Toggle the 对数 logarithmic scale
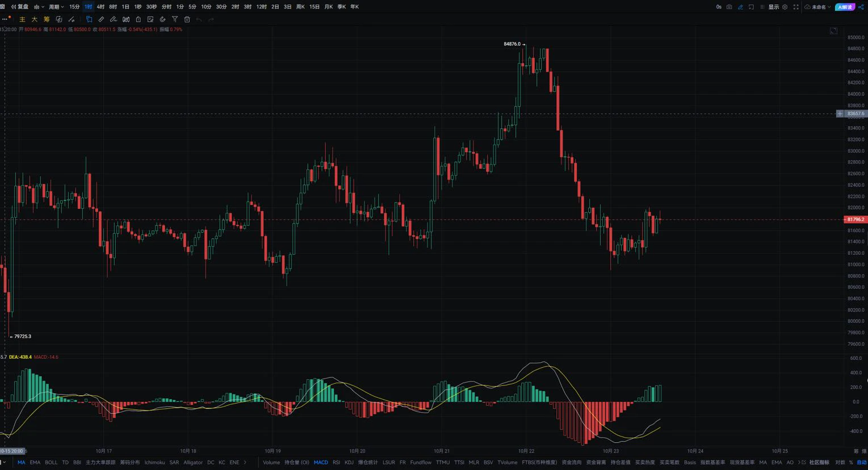 [840, 463]
